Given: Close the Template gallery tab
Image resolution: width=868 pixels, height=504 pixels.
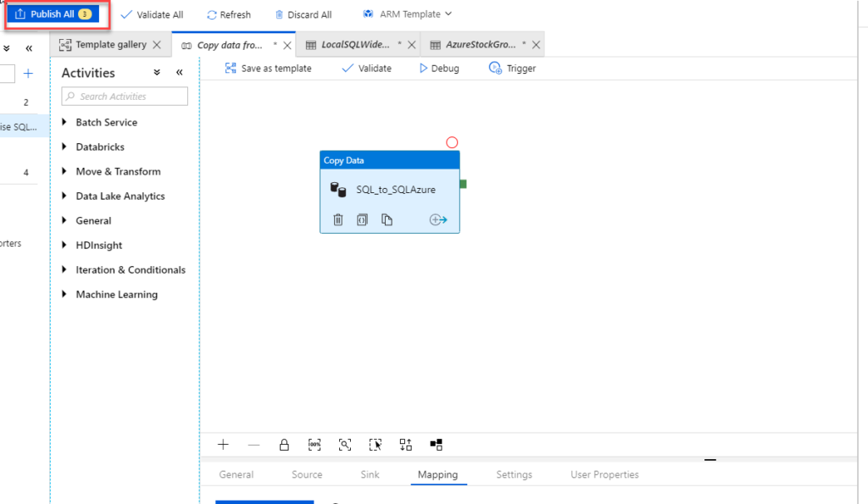Looking at the screenshot, I should (x=157, y=45).
